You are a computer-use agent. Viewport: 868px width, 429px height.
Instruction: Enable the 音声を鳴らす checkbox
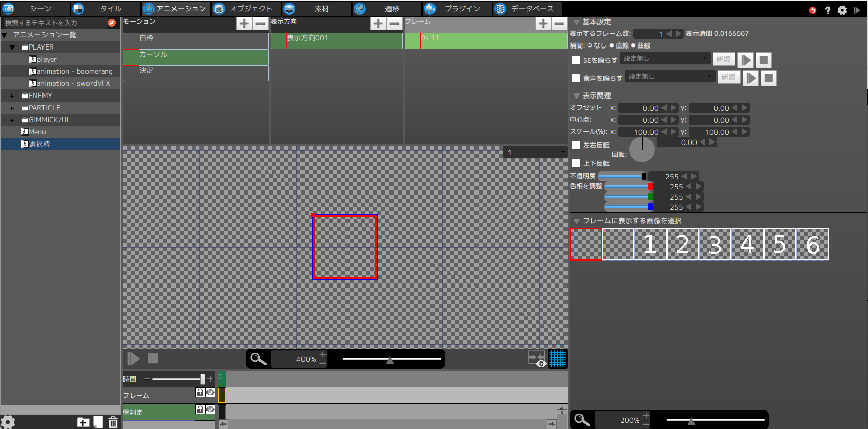(x=576, y=78)
